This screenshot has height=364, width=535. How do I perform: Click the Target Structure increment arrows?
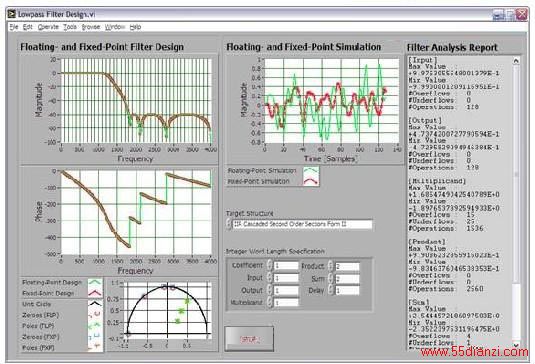click(229, 224)
